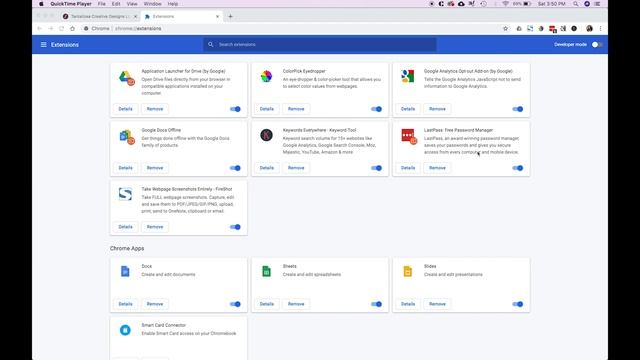
Task: Turn off Google Analytics Opt-out Add-on
Action: coord(518,109)
